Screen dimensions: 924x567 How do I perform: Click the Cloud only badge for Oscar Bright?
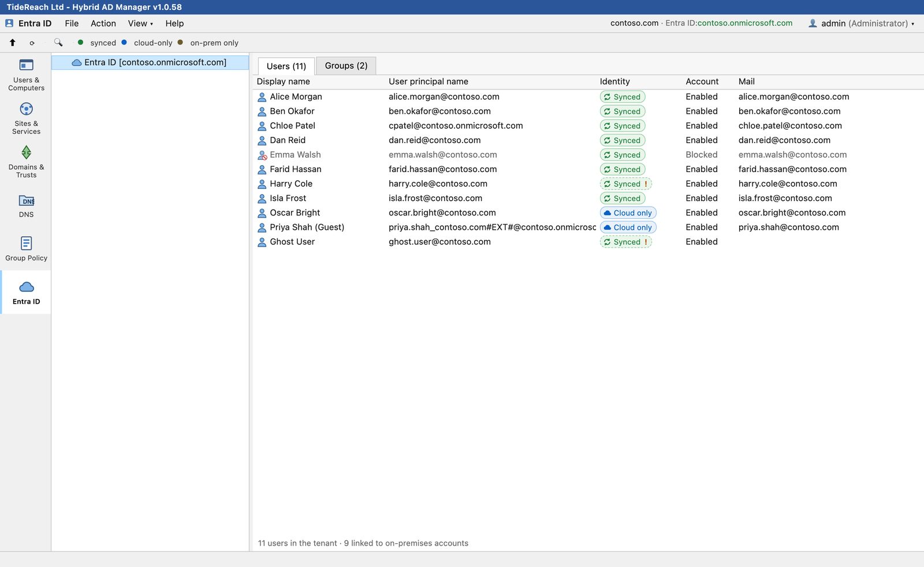tap(628, 212)
